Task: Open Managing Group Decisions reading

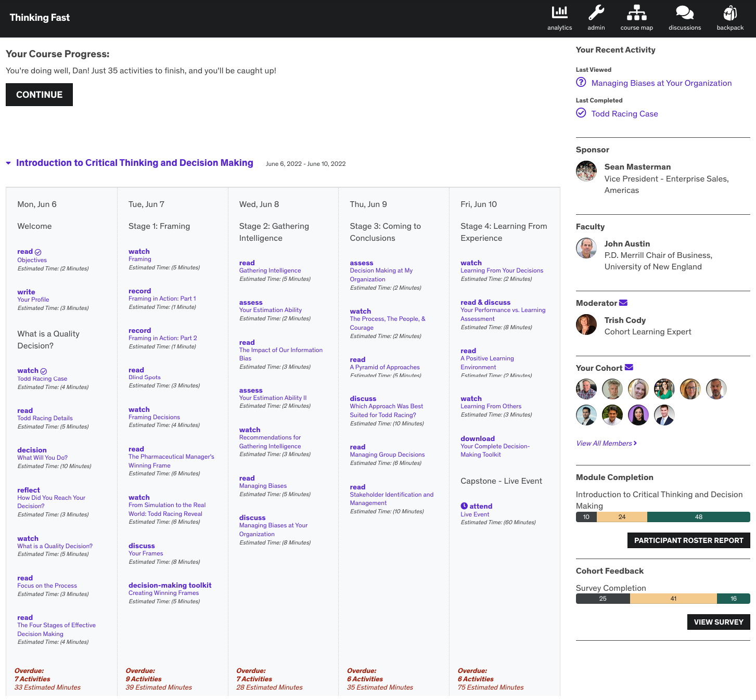Action: click(387, 455)
